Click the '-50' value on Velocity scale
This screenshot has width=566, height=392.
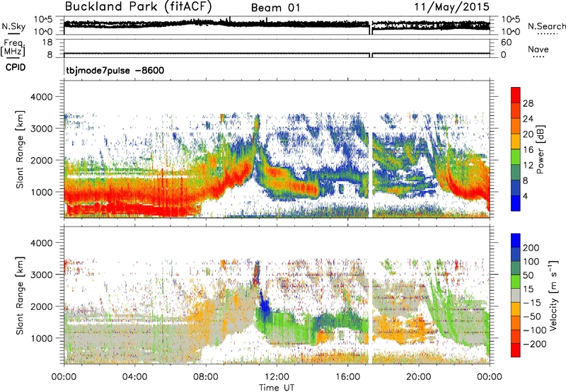click(x=531, y=316)
